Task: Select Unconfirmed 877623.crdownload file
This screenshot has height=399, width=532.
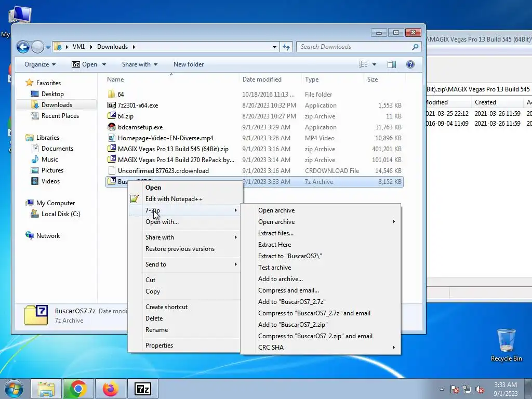Action: click(x=163, y=170)
